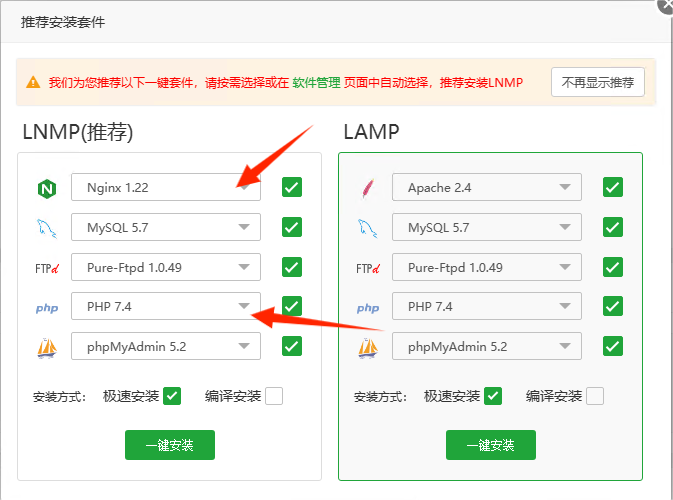673x500 pixels.
Task: Click the 安装方式 label in LAMP
Action: coord(380,397)
